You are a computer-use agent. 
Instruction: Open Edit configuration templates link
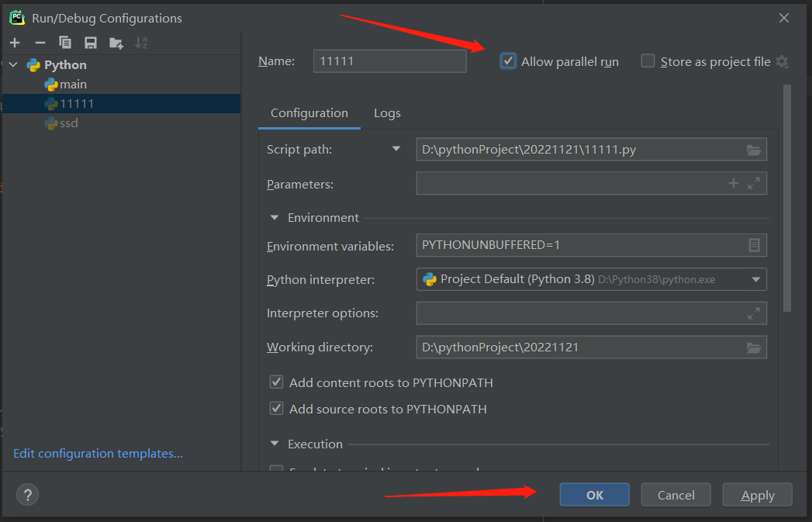pyautogui.click(x=98, y=454)
